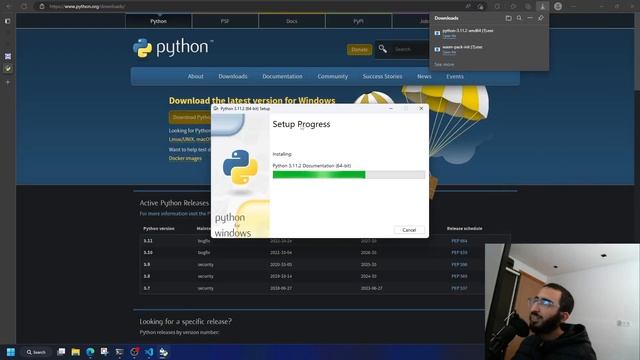Image resolution: width=640 pixels, height=360 pixels.
Task: Open PEP 537 link in 3.7 row
Action: (459, 288)
